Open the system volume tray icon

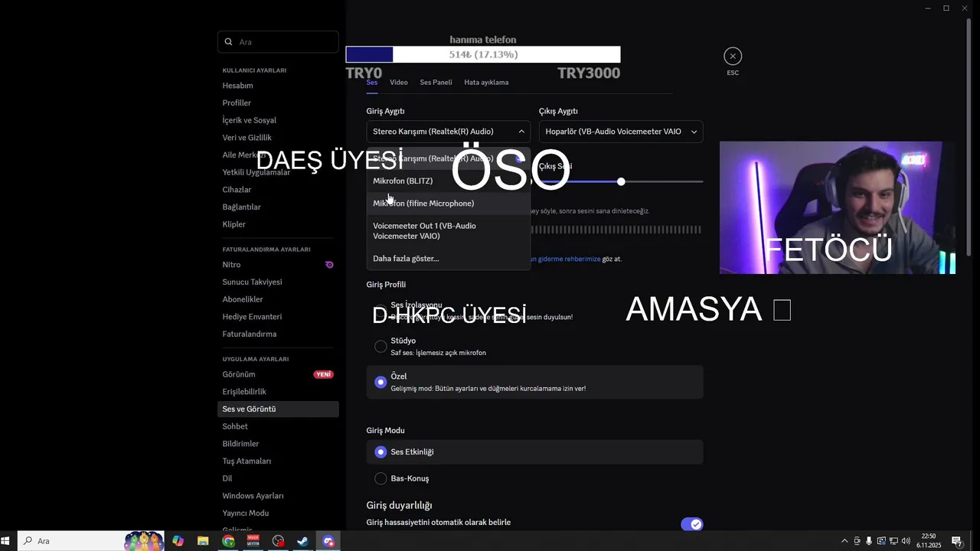[x=906, y=541]
